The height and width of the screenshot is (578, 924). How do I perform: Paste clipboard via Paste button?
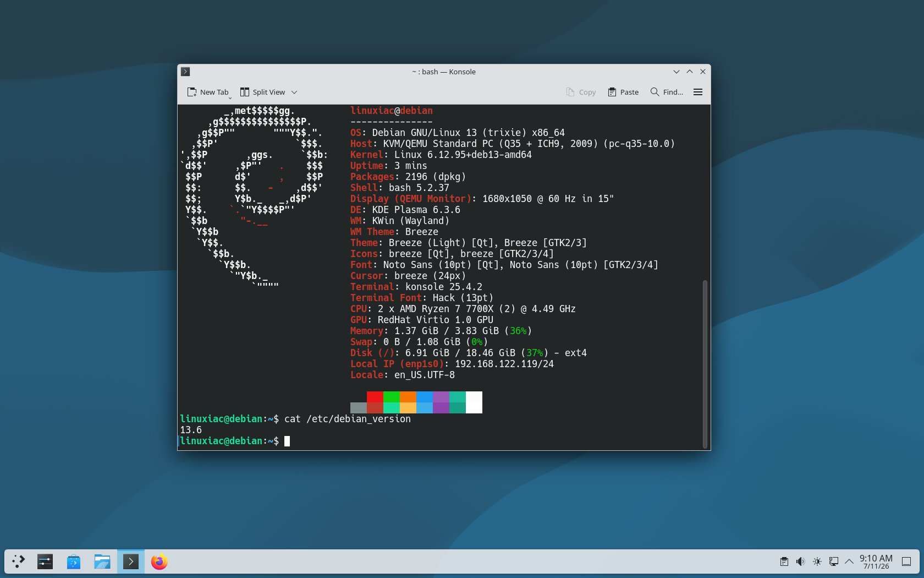pyautogui.click(x=623, y=92)
